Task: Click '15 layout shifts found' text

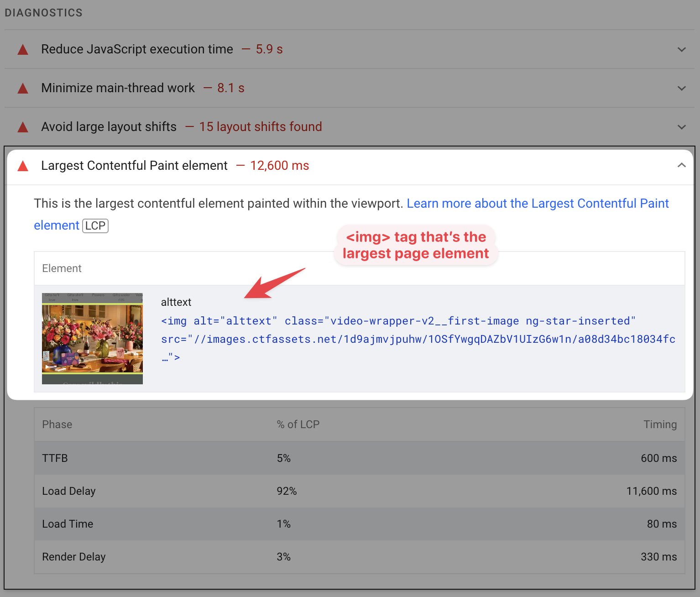Action: tap(261, 127)
